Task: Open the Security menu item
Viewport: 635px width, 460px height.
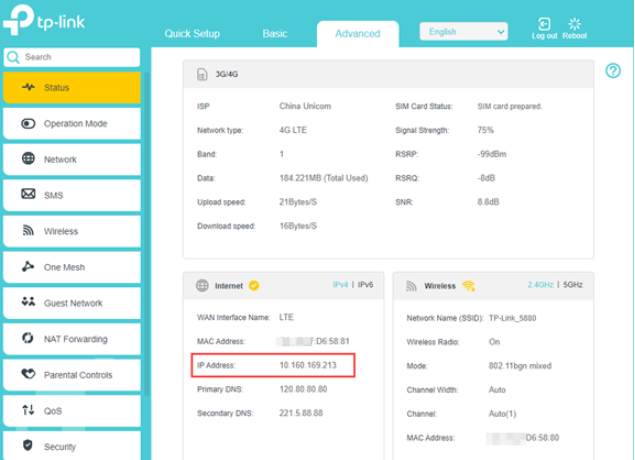Action: tap(72, 446)
